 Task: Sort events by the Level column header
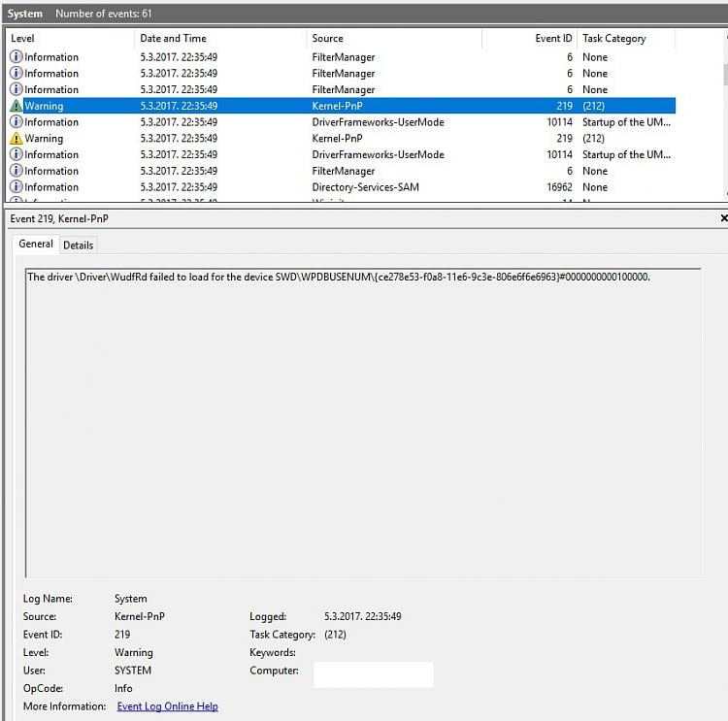[x=68, y=38]
